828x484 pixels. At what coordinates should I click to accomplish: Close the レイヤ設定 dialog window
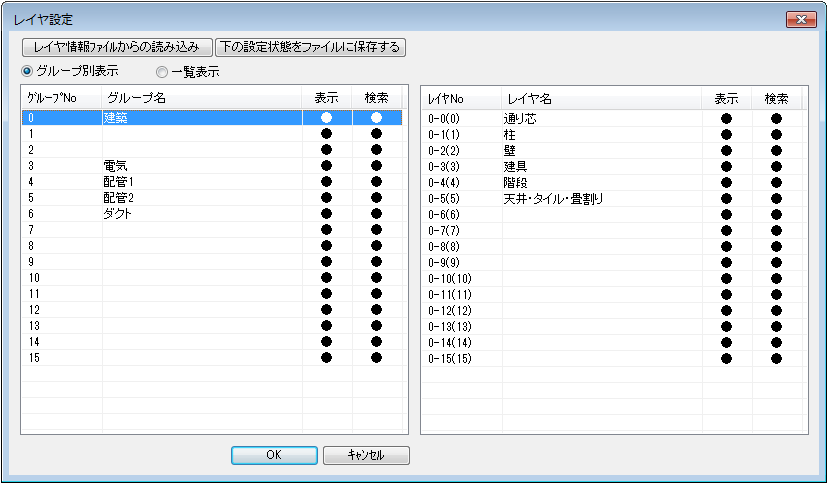(800, 20)
